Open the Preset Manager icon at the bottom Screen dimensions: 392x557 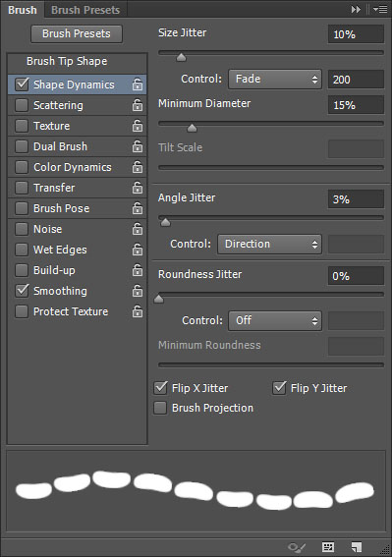(328, 547)
